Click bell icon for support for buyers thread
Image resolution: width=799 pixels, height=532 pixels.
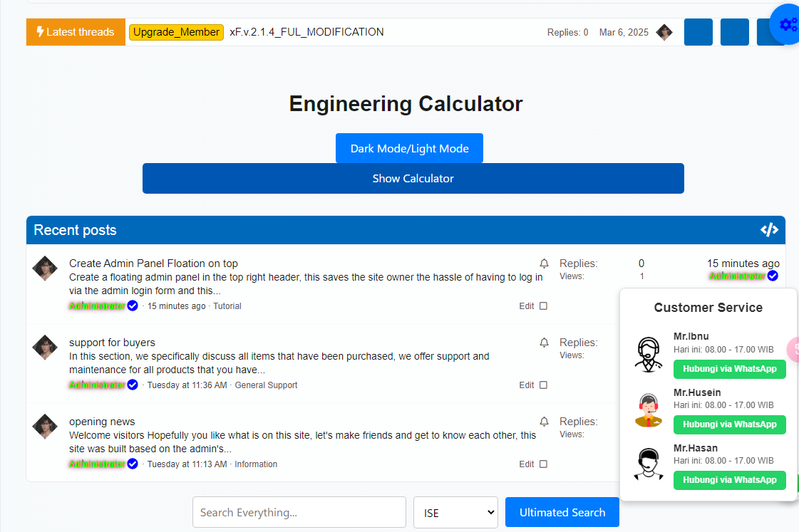pos(544,343)
